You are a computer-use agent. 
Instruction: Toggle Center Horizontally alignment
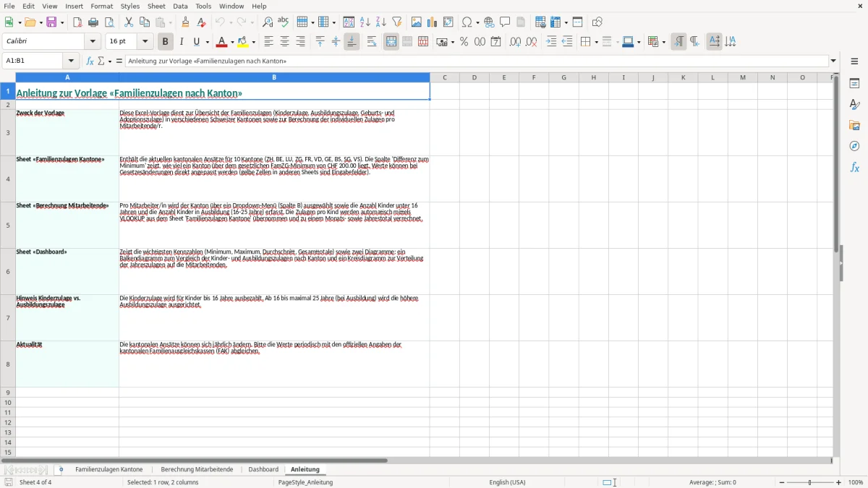(284, 42)
